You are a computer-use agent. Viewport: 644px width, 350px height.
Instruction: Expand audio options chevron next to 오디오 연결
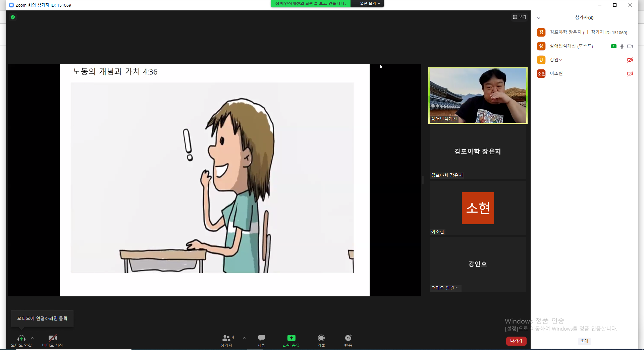pos(32,338)
